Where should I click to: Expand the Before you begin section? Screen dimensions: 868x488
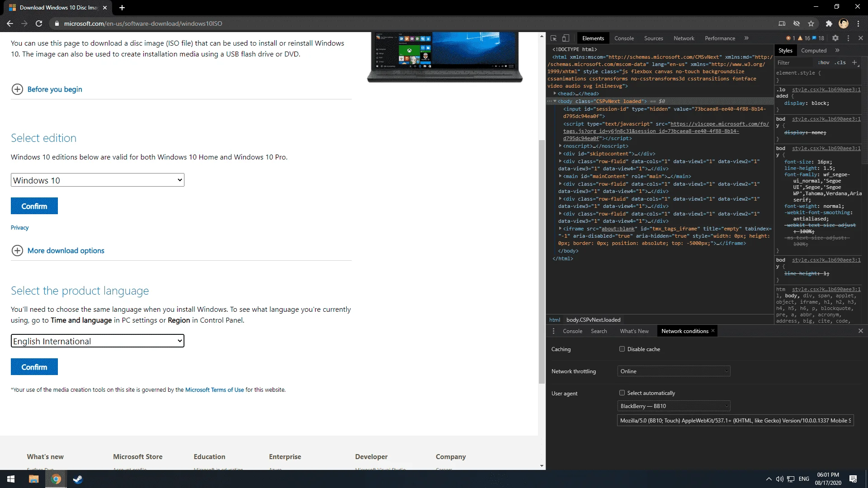[x=47, y=89]
